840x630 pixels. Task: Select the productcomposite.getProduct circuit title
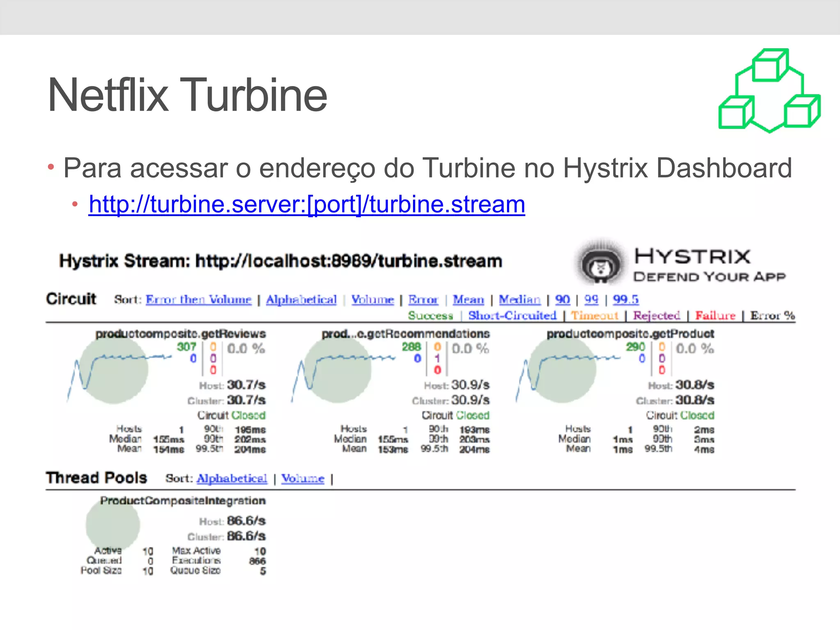click(630, 334)
